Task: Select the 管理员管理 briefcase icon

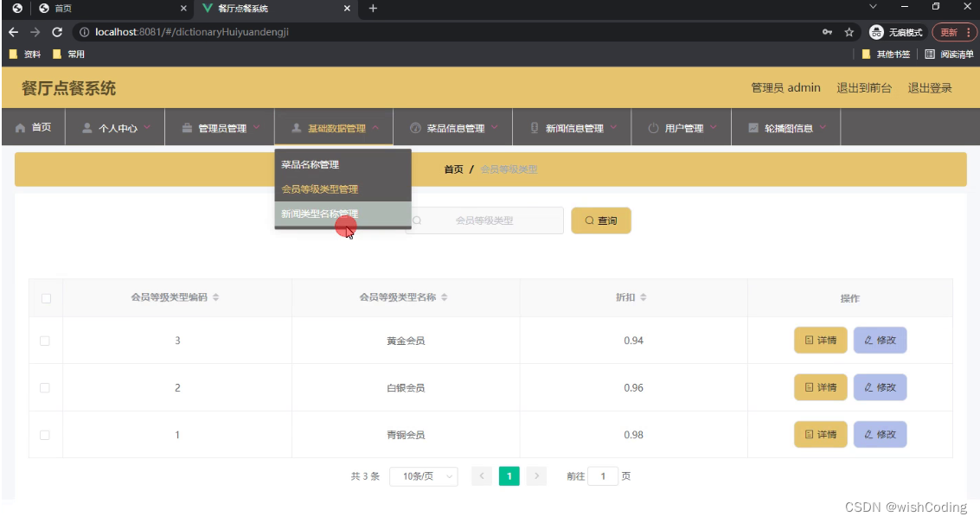Action: pos(186,126)
